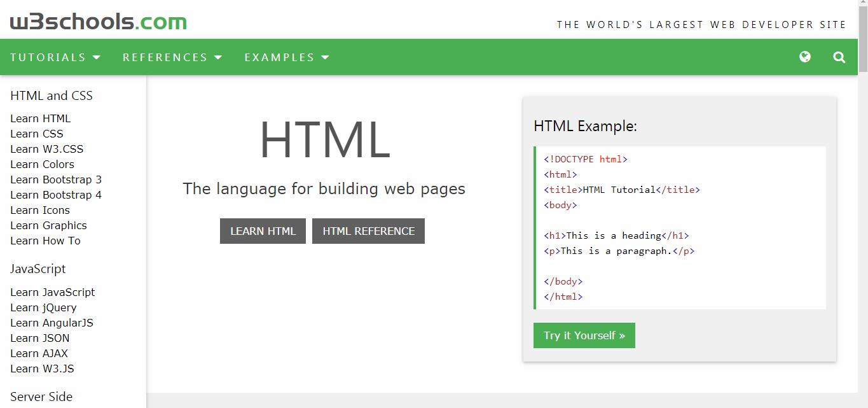Click the closing </body> tag line
This screenshot has height=408, width=868.
click(x=563, y=281)
